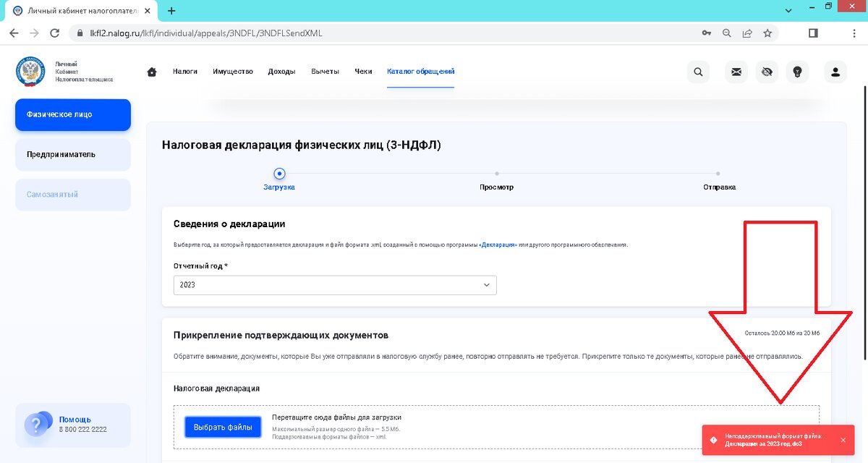
Task: Bookmark this page with the star
Action: 767,33
